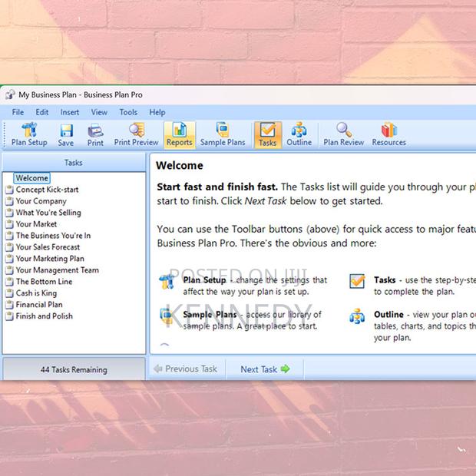Viewport: 476px width, 476px height.
Task: Open the Insert menu
Action: pos(70,112)
